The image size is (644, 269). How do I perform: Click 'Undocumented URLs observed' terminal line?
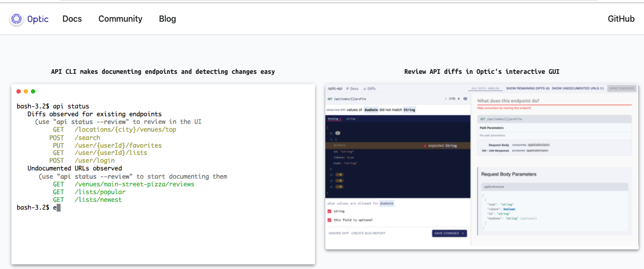point(75,168)
